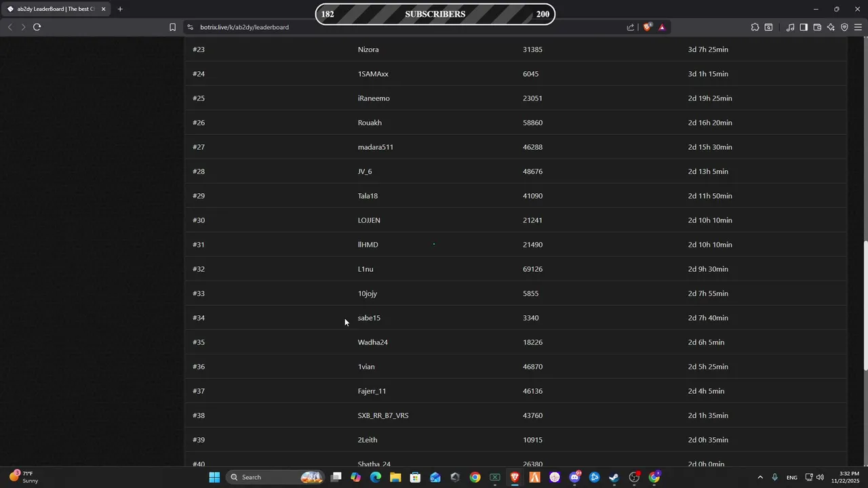Click the page vertical scrollbar thumb

point(865,306)
